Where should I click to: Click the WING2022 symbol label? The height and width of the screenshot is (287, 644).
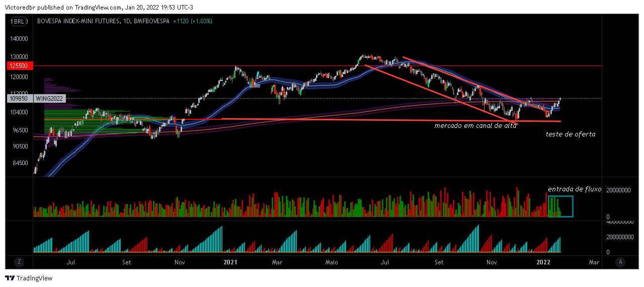[49, 99]
